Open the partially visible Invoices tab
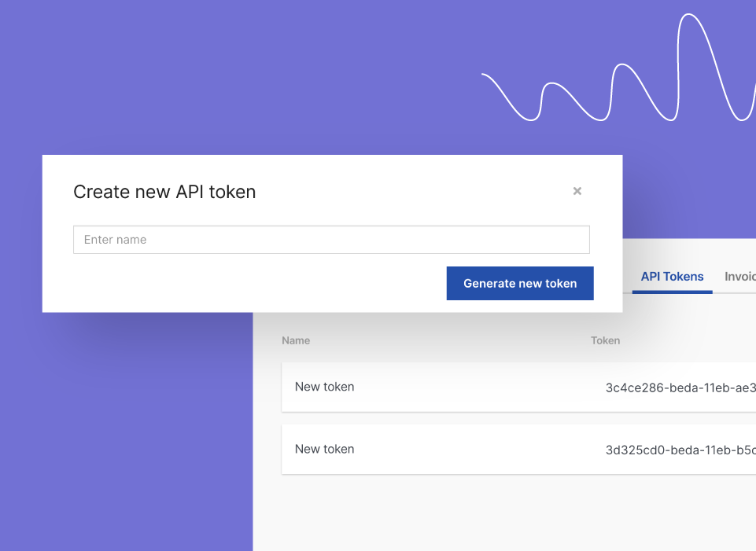Image resolution: width=756 pixels, height=551 pixels. coord(740,277)
